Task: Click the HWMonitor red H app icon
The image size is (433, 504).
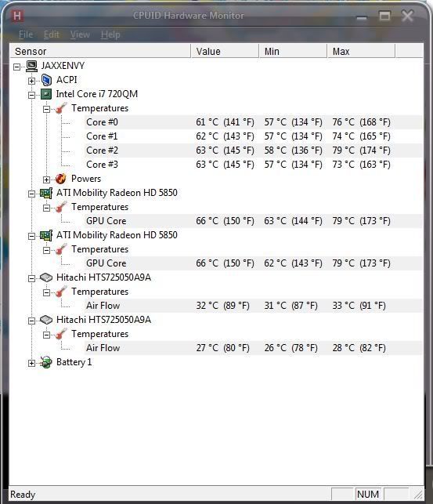Action: (x=17, y=16)
